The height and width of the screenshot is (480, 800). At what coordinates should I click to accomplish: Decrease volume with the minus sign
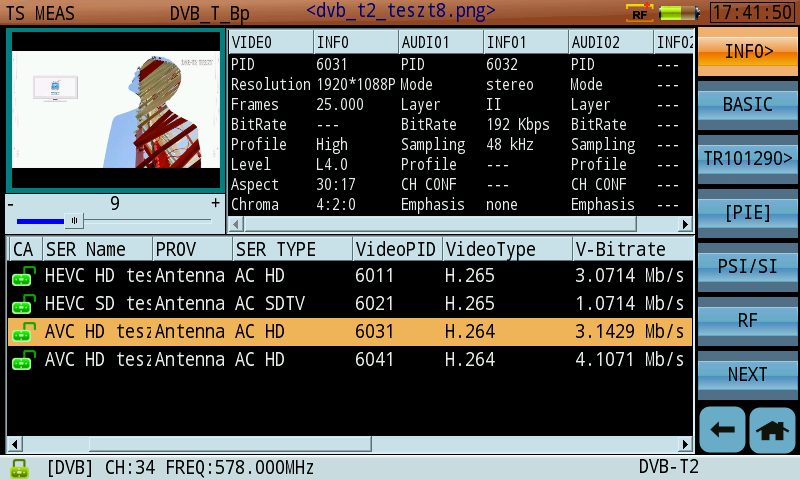(11, 203)
